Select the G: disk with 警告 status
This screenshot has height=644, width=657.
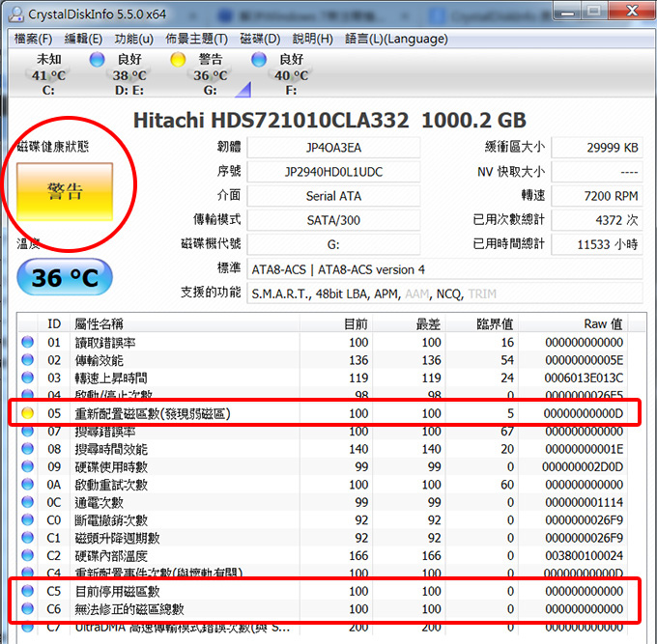(210, 74)
